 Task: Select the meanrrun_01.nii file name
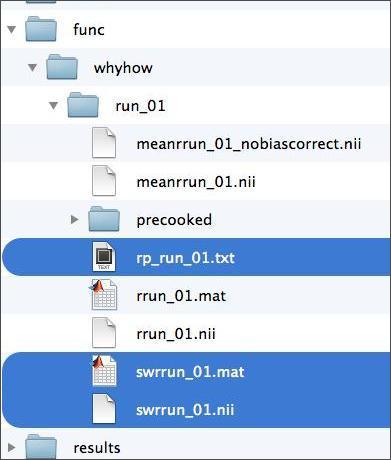click(196, 182)
